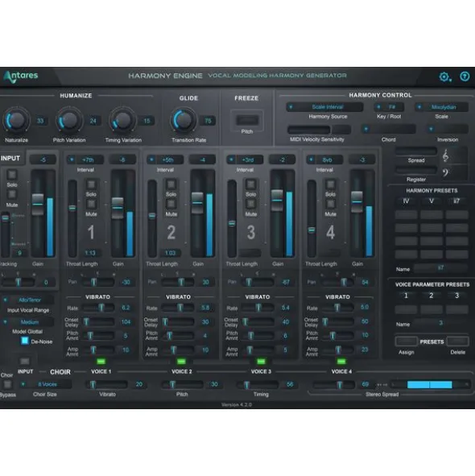
Task: Solo the Input channel
Action: point(12,175)
